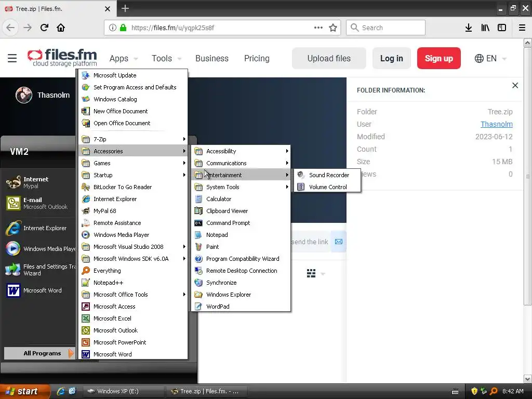The height and width of the screenshot is (399, 532).
Task: Open Volume Control from Entertainment submenu
Action: click(327, 187)
